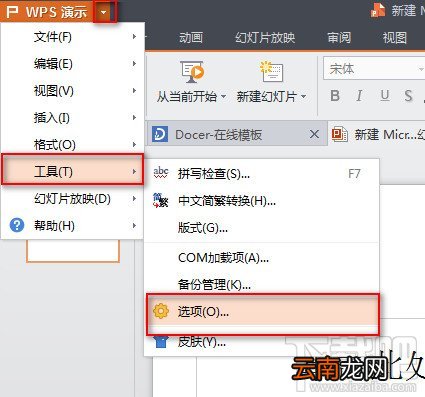This screenshot has width=425, height=397.
Task: Click the 宋体 font name box
Action: [x=374, y=69]
